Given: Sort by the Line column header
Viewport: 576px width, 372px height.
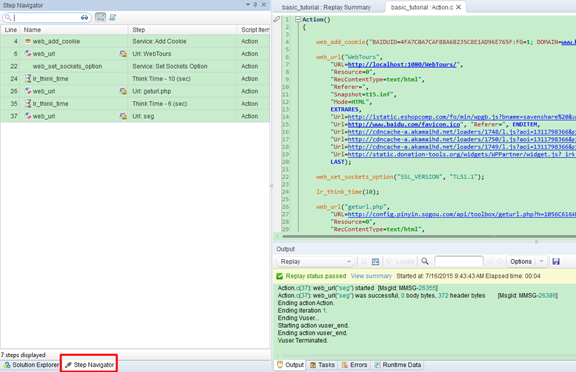Looking at the screenshot, I should click(10, 30).
